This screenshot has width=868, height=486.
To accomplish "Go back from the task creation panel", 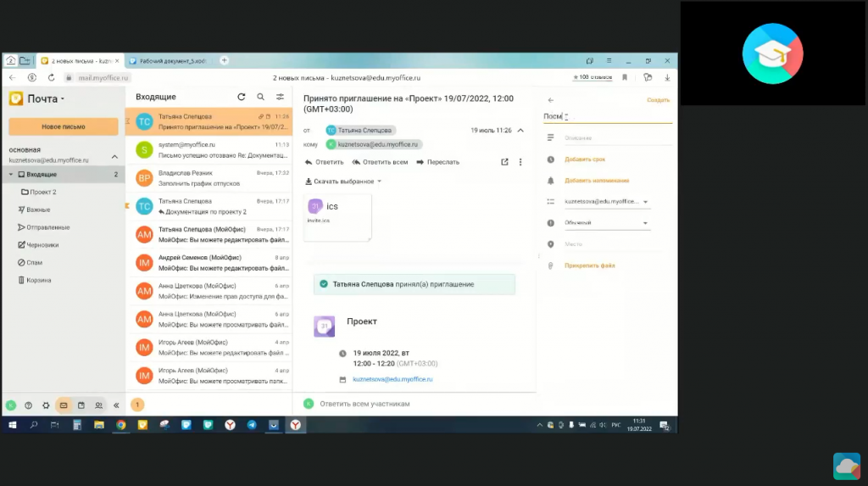I will [x=550, y=100].
